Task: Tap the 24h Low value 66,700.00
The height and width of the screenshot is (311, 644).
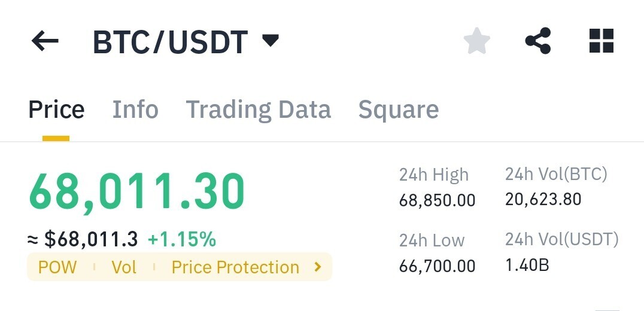Action: click(437, 266)
